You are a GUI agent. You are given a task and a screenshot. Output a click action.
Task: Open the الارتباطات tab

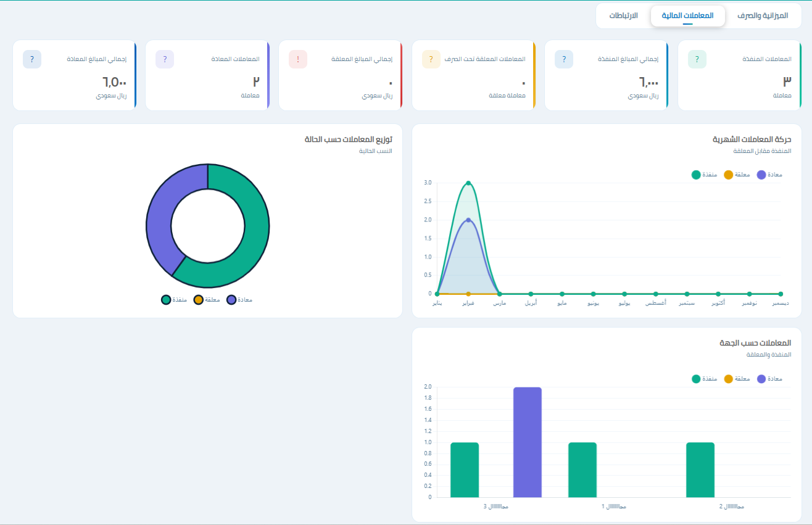tap(624, 15)
